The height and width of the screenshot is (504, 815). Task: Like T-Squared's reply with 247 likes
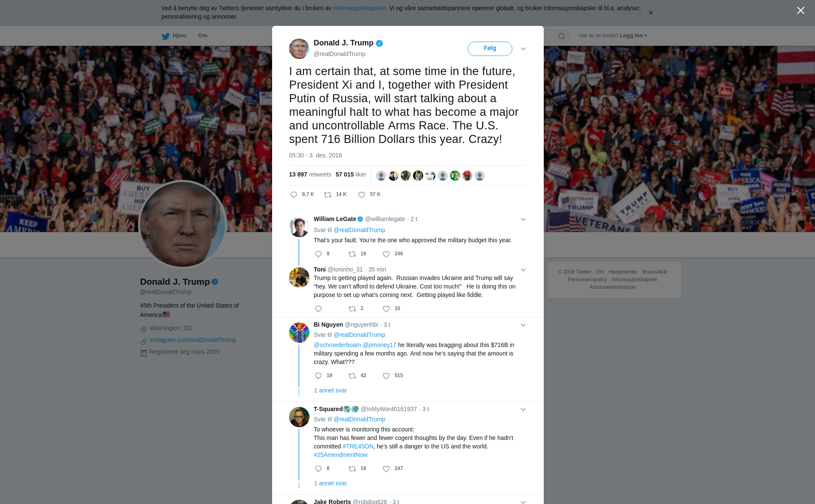[386, 469]
